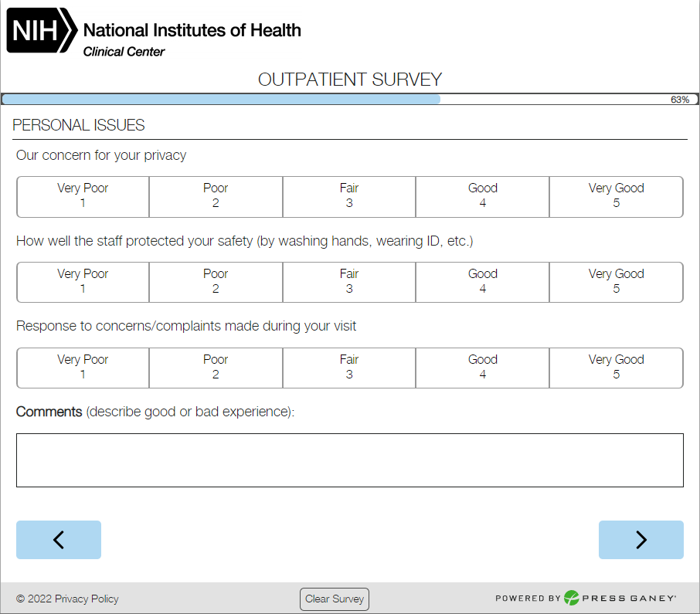Click the OUTPATIENT SURVEY title
This screenshot has height=614, width=700.
(x=349, y=80)
